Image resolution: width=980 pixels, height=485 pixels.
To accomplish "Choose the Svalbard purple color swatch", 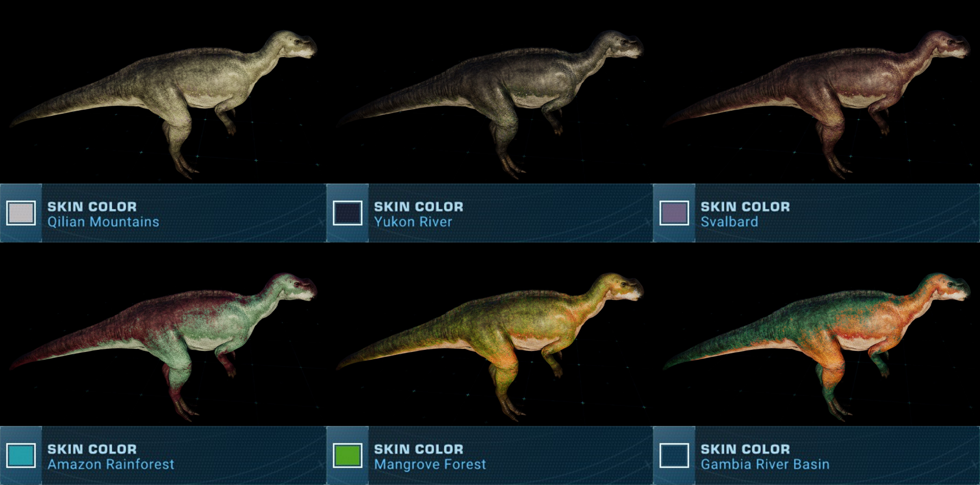I will click(674, 213).
